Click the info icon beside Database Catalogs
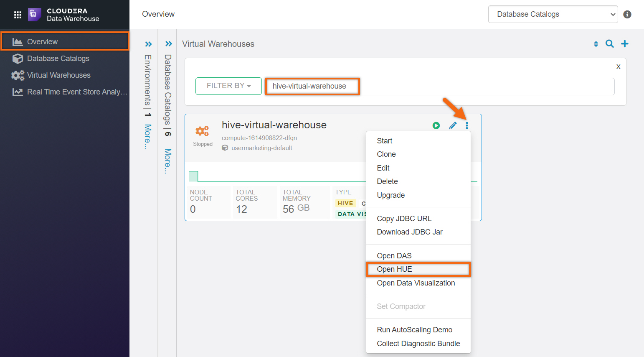The width and height of the screenshot is (644, 357). point(627,14)
